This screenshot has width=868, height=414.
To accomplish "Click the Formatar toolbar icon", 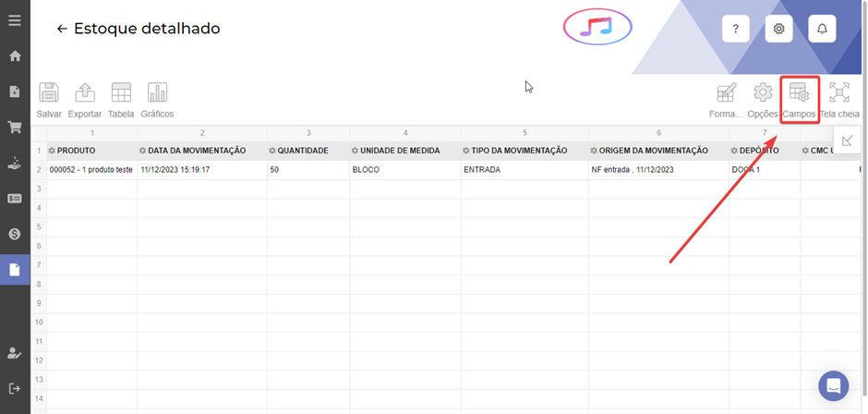I will click(x=726, y=93).
